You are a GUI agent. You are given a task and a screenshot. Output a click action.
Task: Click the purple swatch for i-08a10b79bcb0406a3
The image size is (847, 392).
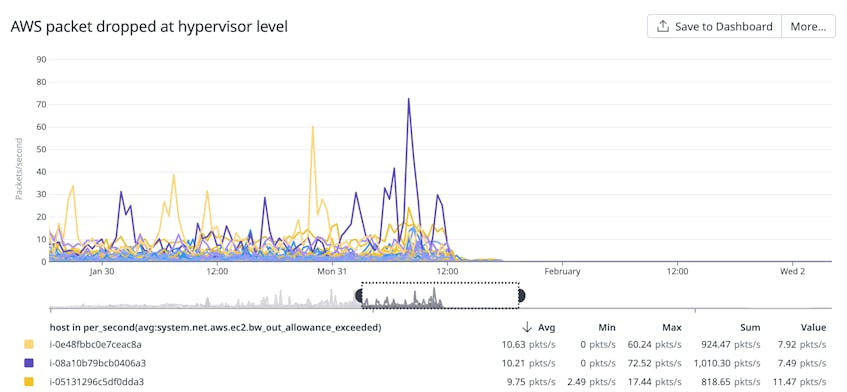29,363
